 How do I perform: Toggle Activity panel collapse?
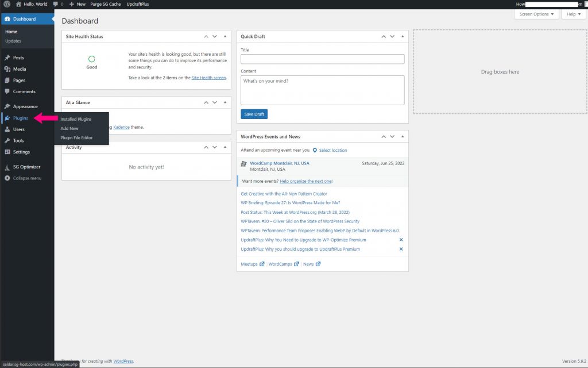tap(225, 147)
